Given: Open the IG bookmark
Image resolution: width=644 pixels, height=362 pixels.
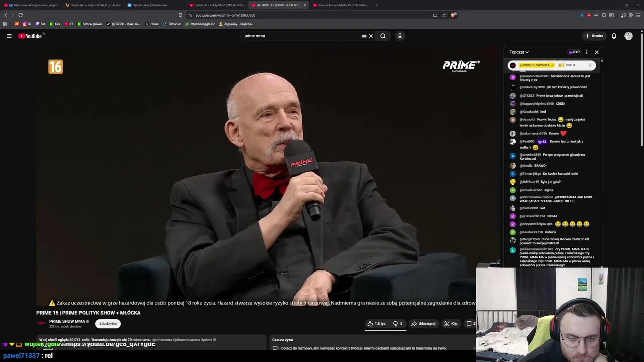Looking at the screenshot, I should pos(27,24).
